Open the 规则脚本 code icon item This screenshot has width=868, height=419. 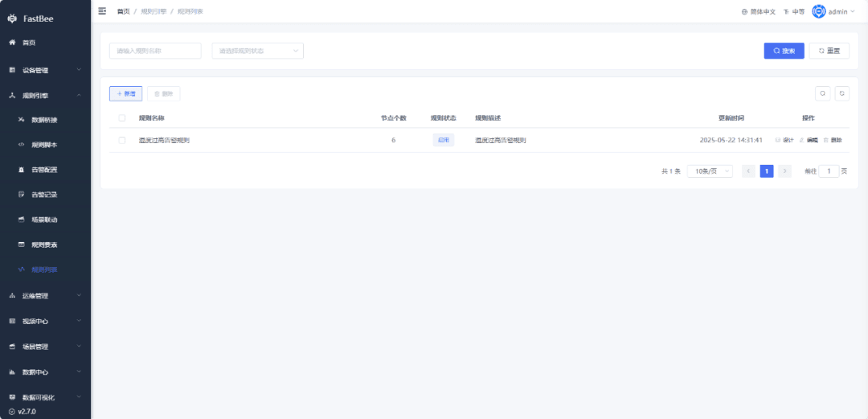(21, 145)
